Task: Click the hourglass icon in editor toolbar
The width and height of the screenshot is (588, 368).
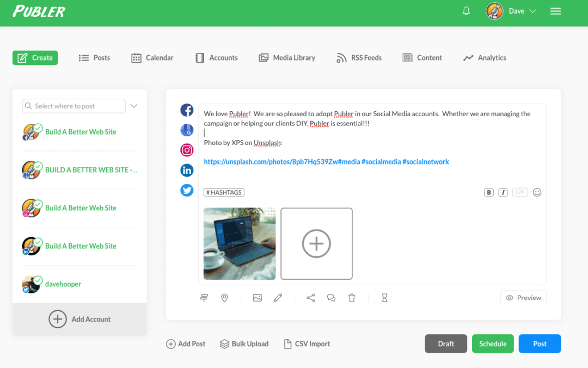Action: [384, 298]
